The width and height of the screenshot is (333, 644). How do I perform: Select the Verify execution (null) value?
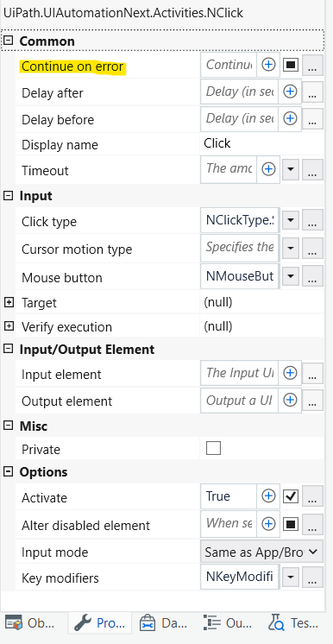click(x=218, y=326)
